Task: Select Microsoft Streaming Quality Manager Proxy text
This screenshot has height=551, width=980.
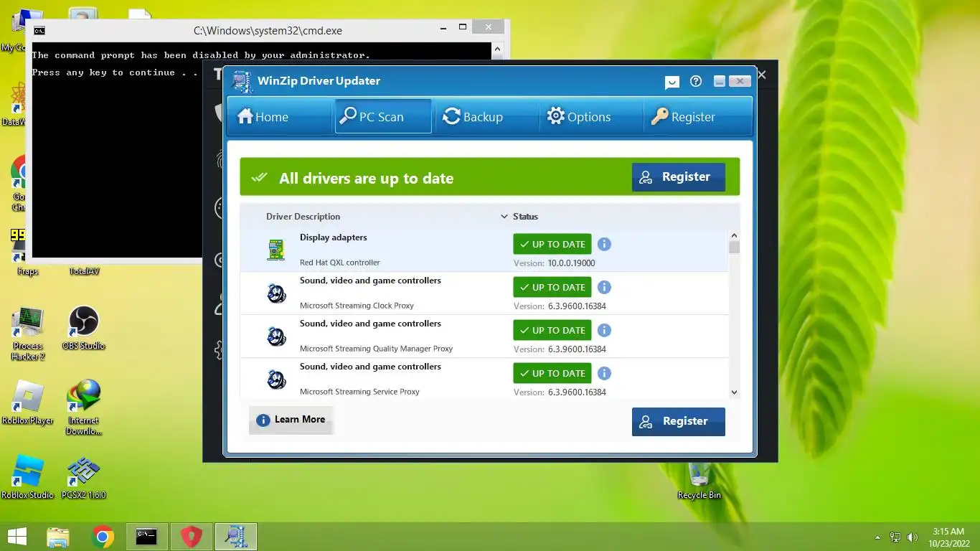Action: coord(376,349)
